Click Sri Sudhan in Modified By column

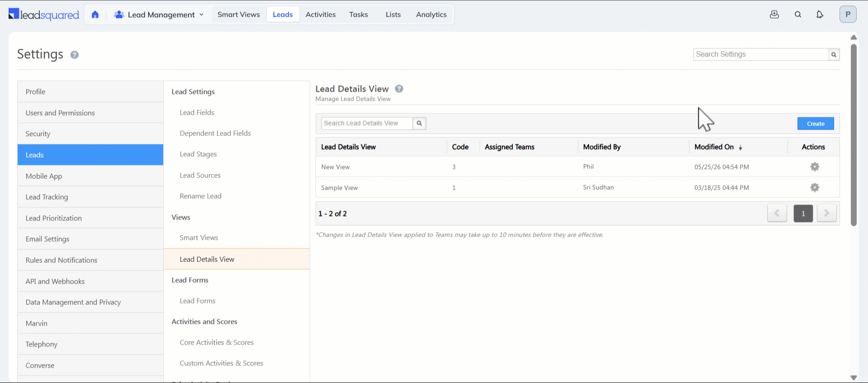coord(598,187)
